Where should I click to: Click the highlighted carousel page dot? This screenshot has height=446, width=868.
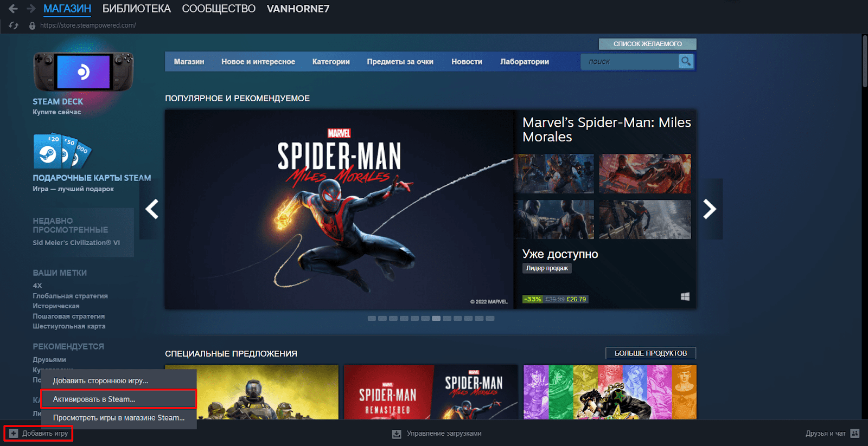(x=436, y=319)
